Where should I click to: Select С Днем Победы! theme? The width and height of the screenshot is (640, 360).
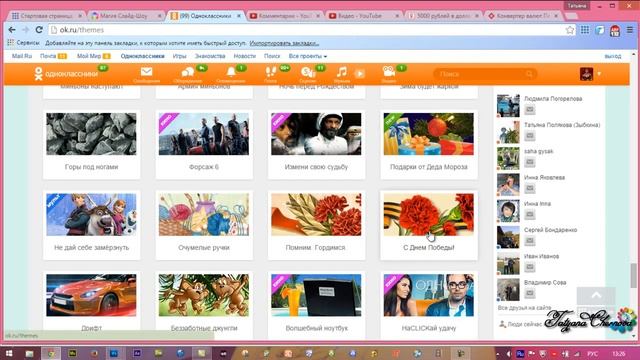429,214
